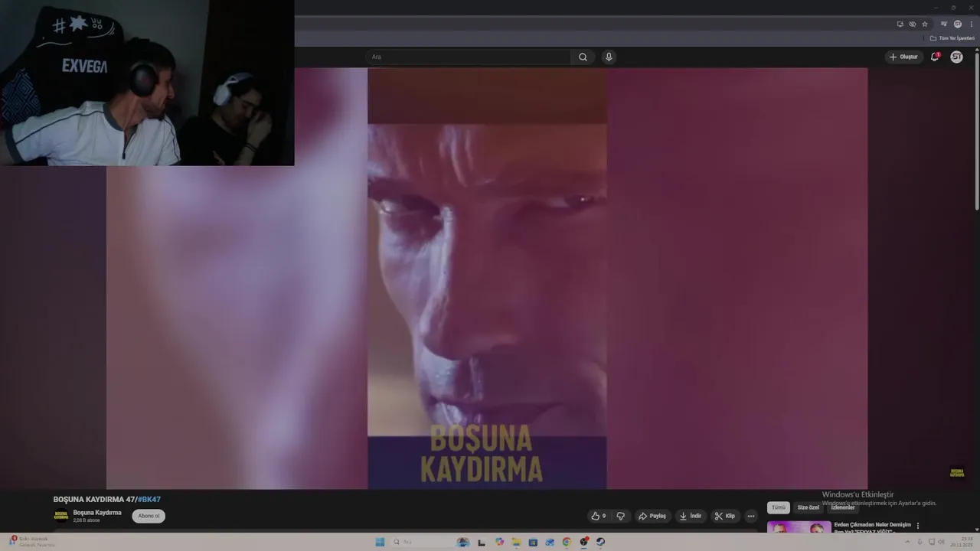Click the crossed-out eye icon in address bar

tap(913, 24)
